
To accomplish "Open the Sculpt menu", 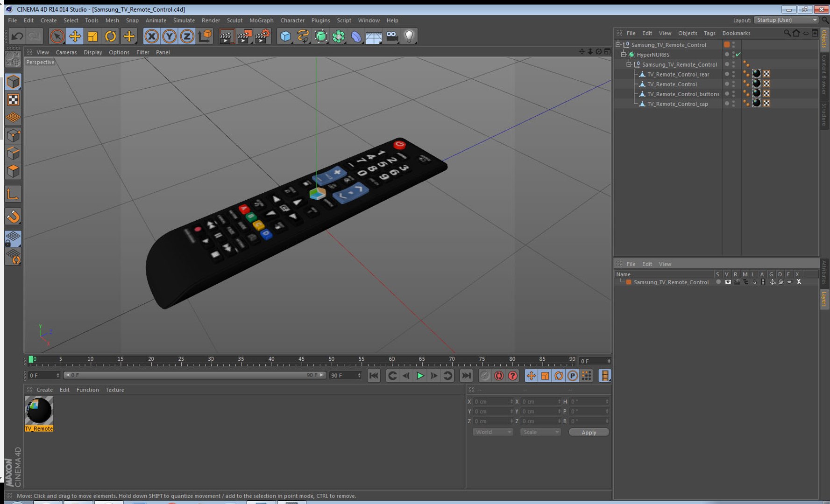I will pos(234,21).
